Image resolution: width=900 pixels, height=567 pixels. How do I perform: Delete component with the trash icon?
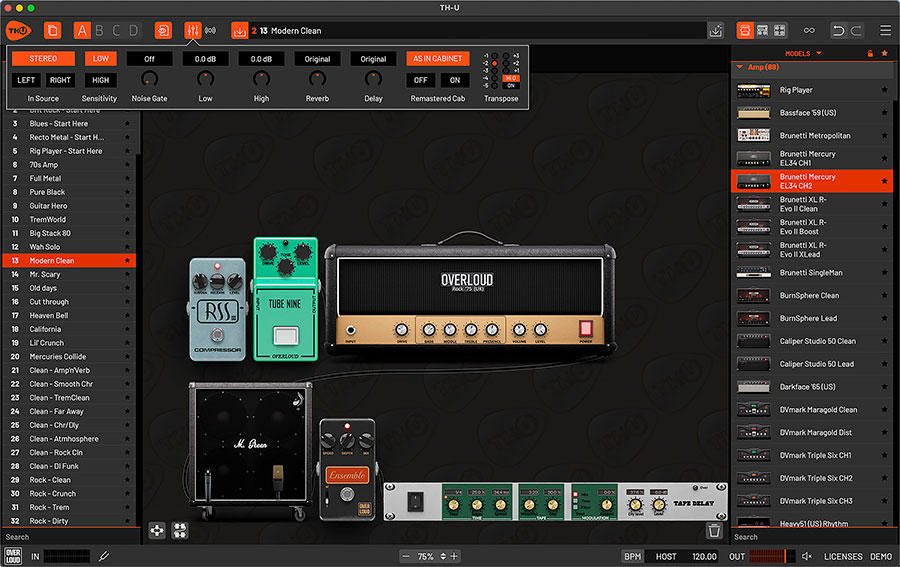[714, 530]
